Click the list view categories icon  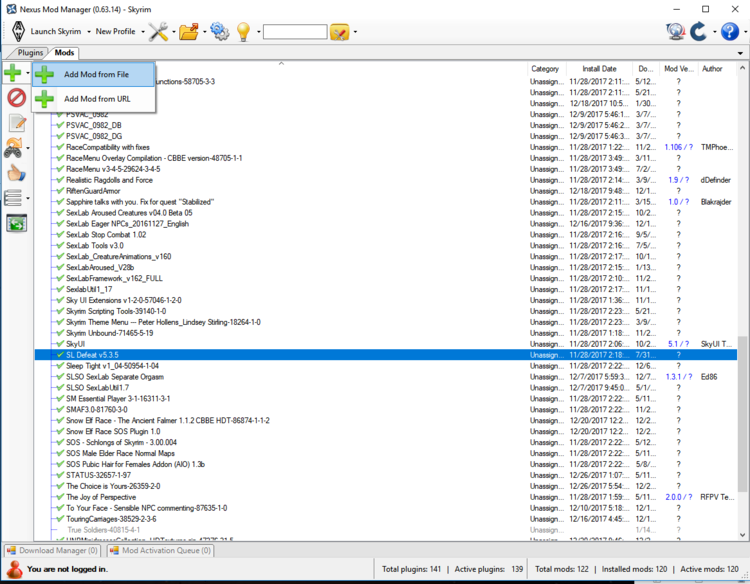[x=13, y=198]
